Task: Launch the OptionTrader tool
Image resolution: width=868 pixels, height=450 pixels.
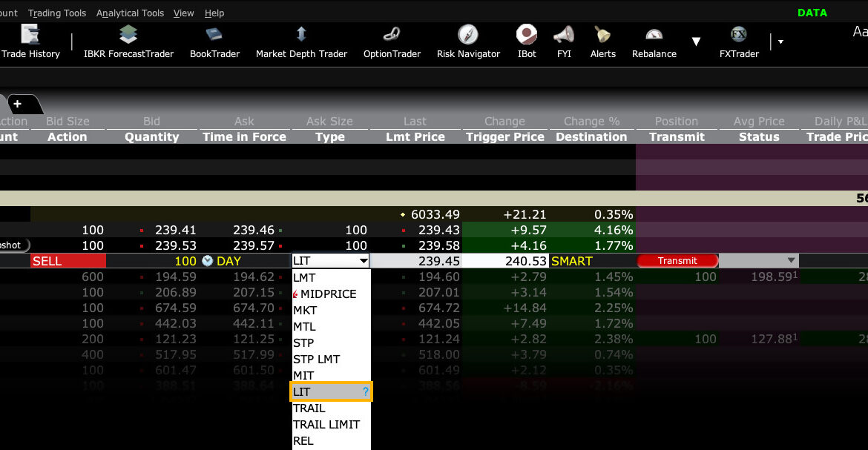Action: tap(392, 42)
